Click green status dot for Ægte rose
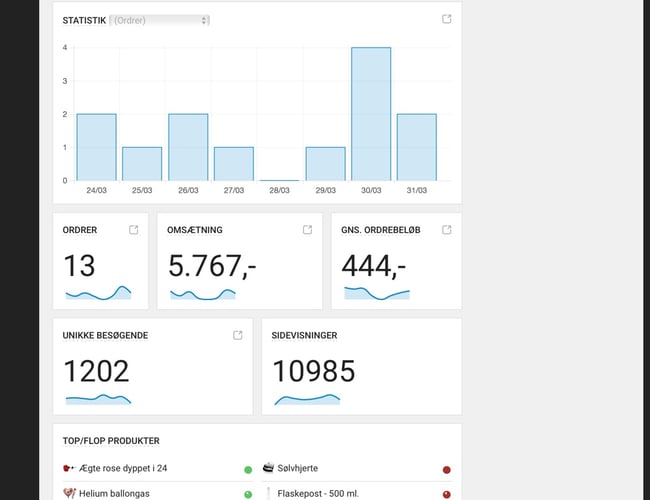The image size is (650, 500). click(247, 469)
